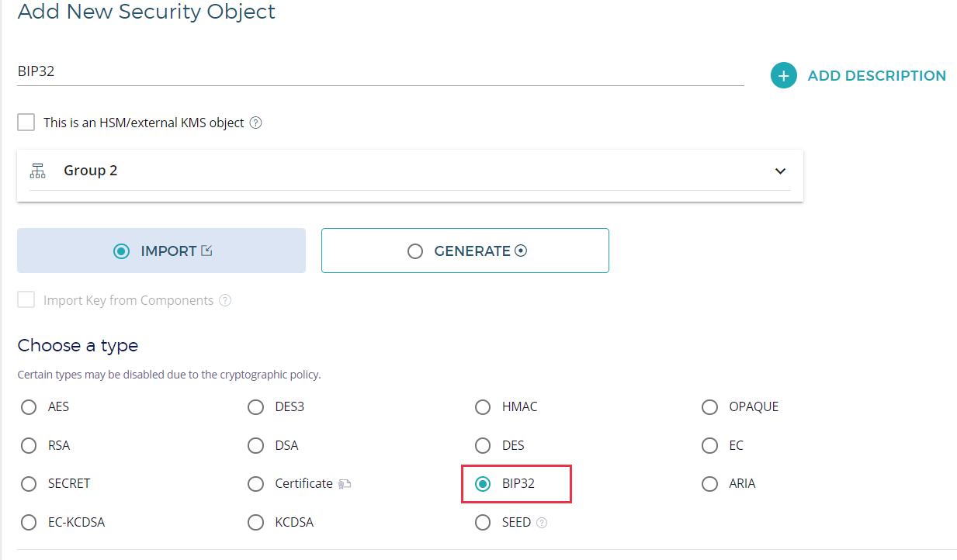Choose the OPAQUE type option

(x=709, y=407)
